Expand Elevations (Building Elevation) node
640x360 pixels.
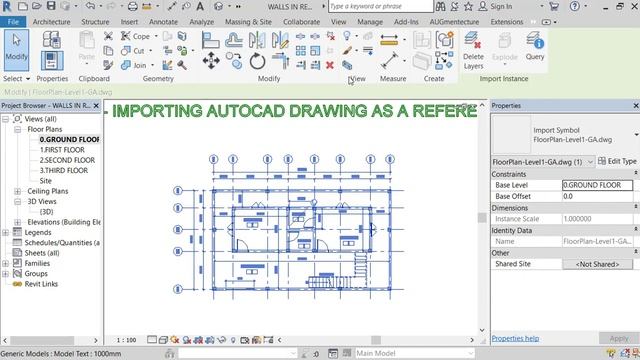click(18, 222)
